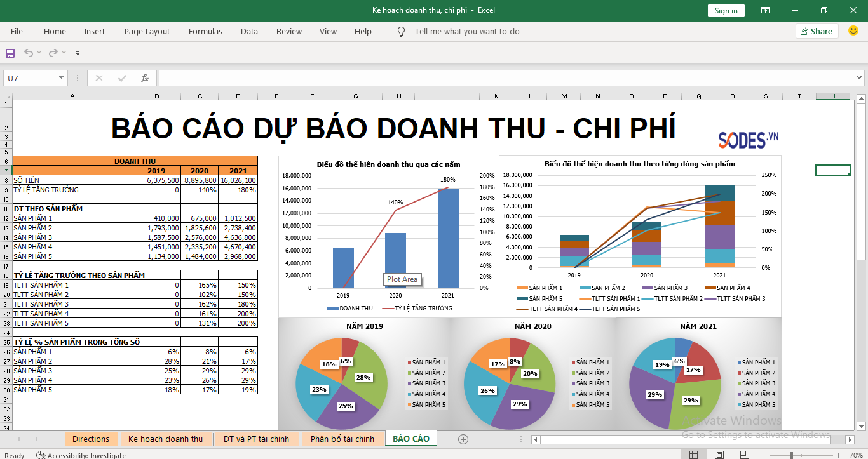The width and height of the screenshot is (868, 459).
Task: Click in the formula bar input area
Action: point(506,78)
